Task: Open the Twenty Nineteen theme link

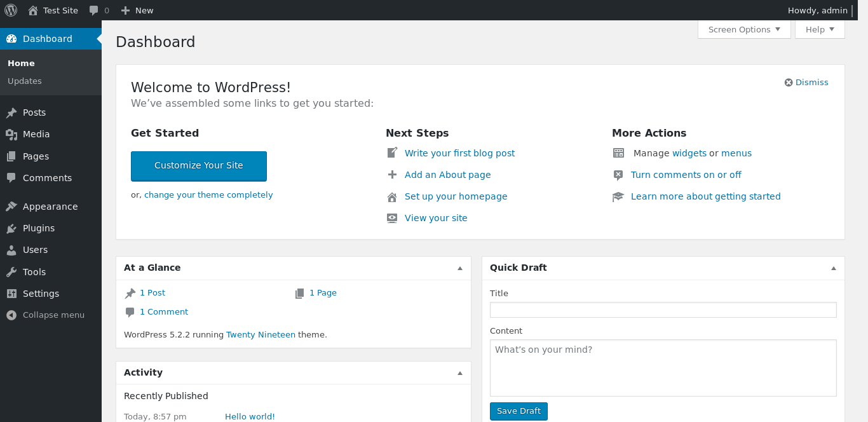Action: point(261,334)
